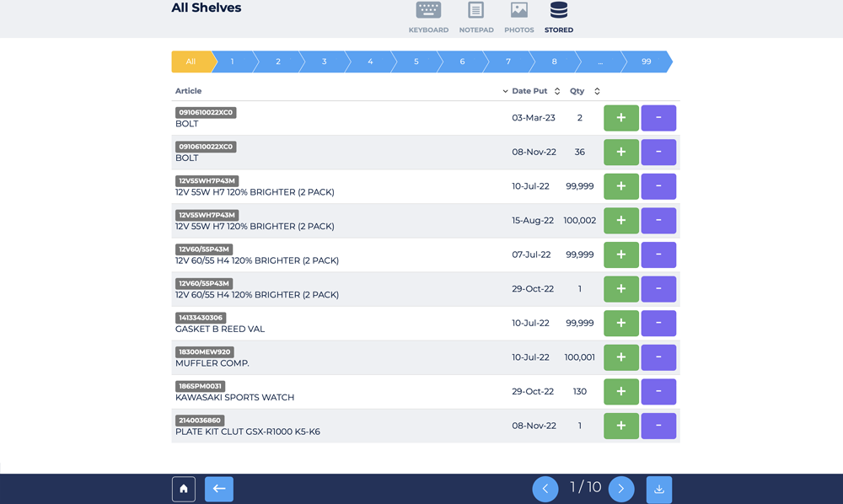843x504 pixels.
Task: Add one to GASKET B REED VAL
Action: click(x=621, y=323)
